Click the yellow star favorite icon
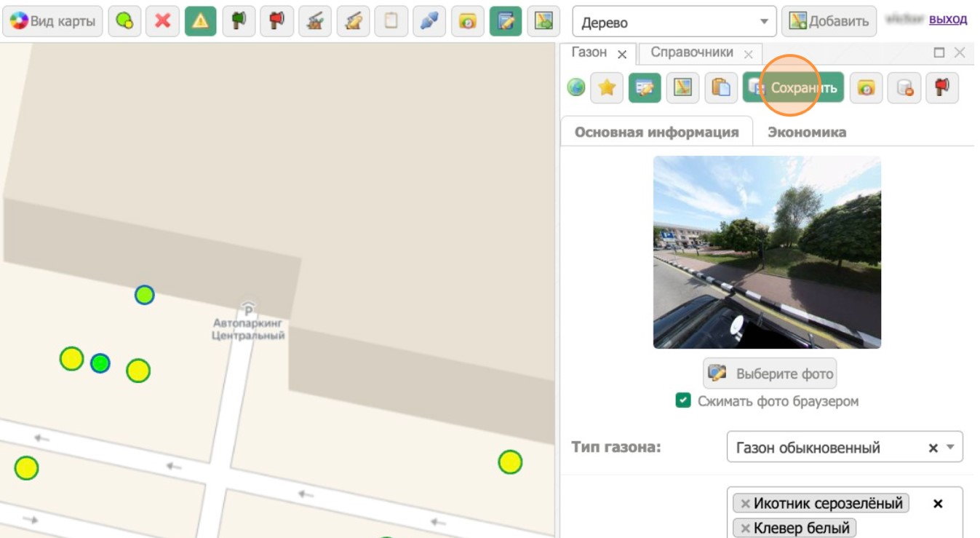This screenshot has height=538, width=980. (x=607, y=88)
